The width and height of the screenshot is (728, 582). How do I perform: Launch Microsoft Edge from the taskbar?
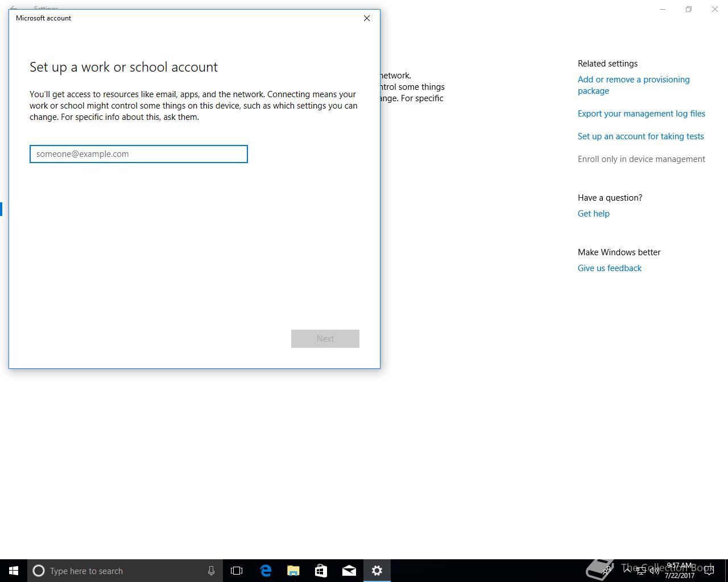266,571
